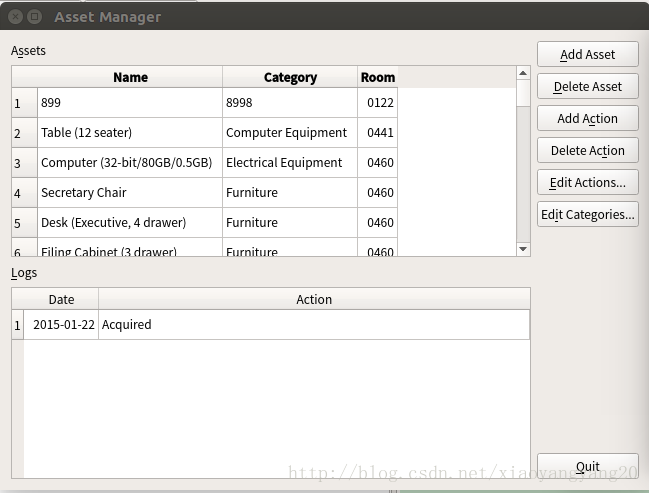Image resolution: width=649 pixels, height=493 pixels.
Task: Select Furniture category of Secretary Chair row
Action: [x=290, y=193]
